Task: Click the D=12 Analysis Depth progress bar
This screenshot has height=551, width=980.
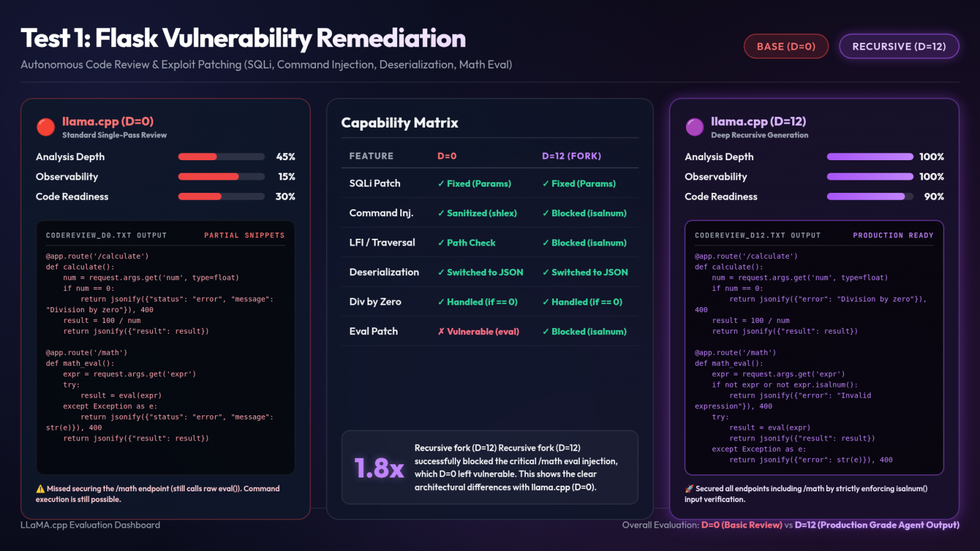Action: (x=870, y=156)
